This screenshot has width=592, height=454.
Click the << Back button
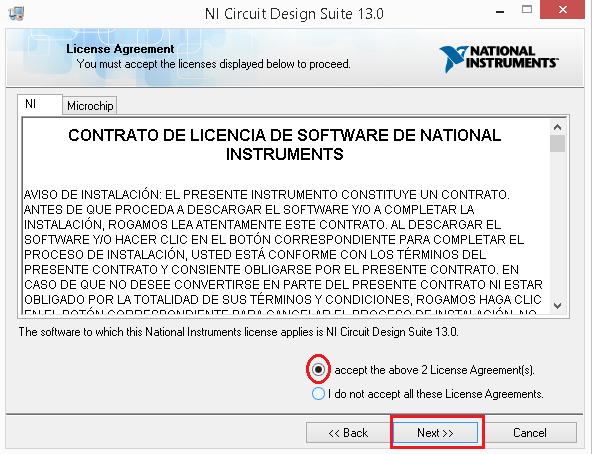(x=348, y=432)
